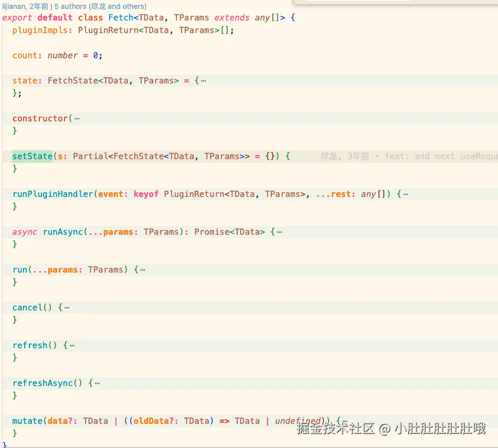The image size is (498, 448).
Task: Click the refresh method name
Action: (x=30, y=345)
